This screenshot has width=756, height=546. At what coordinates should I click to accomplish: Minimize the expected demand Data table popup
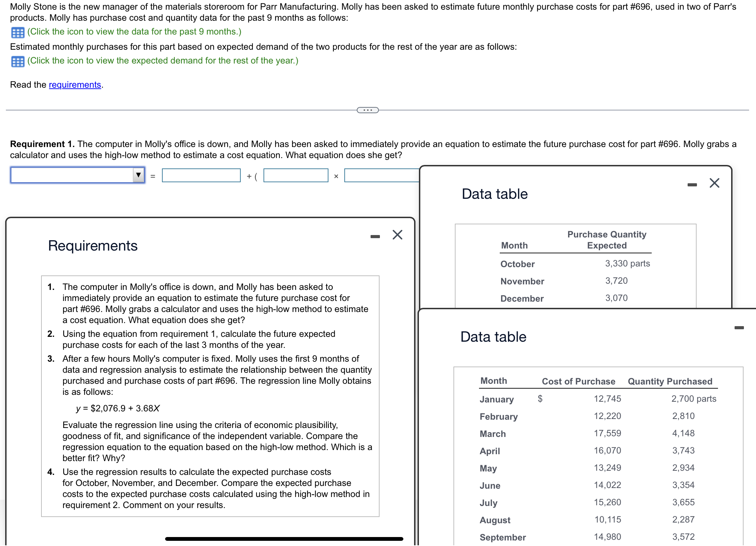(x=692, y=185)
